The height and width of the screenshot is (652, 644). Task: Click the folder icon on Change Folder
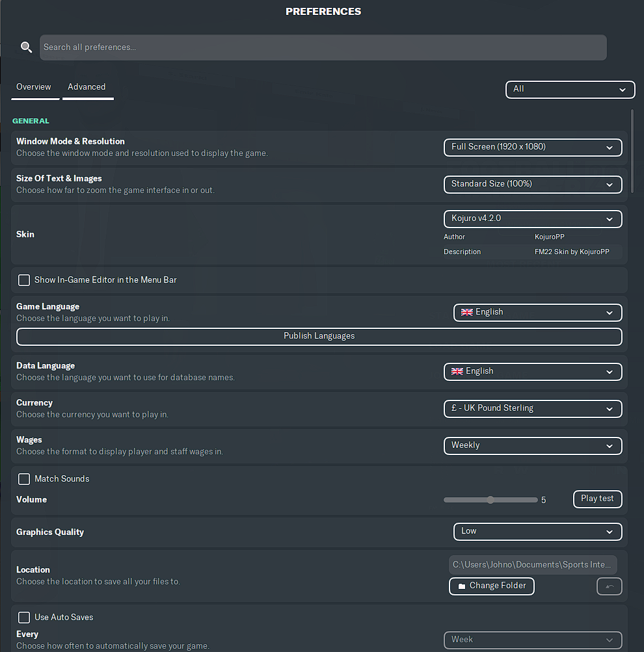coord(461,586)
